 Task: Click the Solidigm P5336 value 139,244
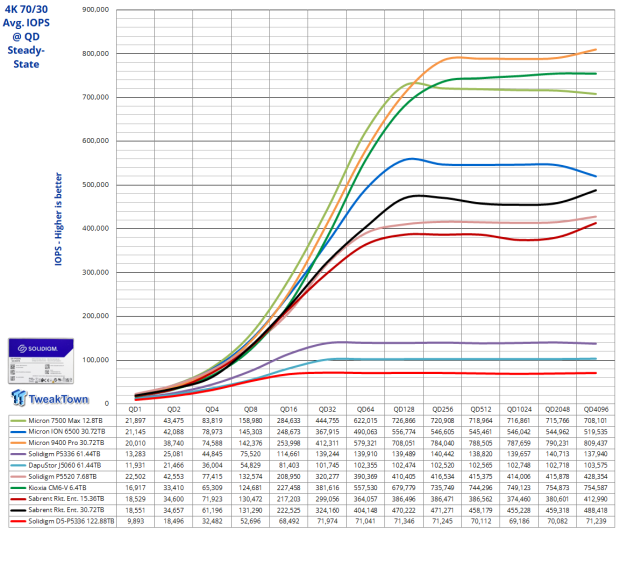pyautogui.click(x=327, y=454)
